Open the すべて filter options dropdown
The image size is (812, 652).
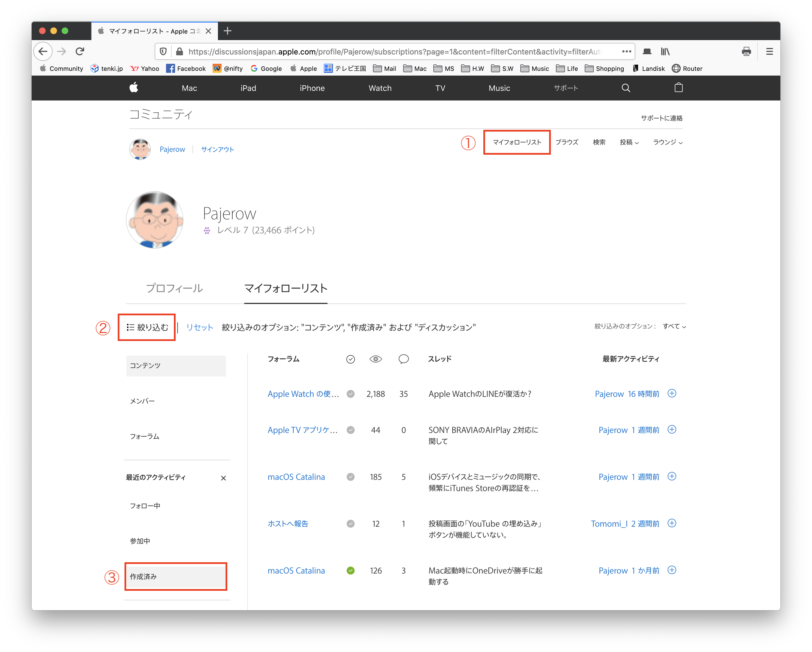point(674,326)
